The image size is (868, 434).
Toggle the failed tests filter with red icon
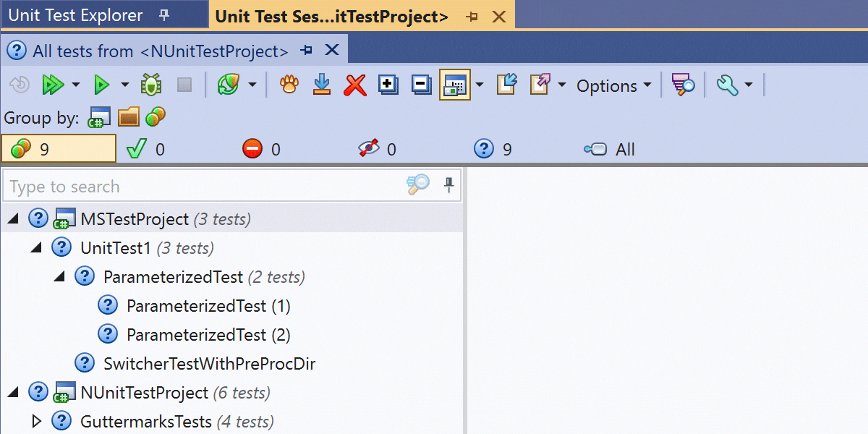(x=261, y=150)
